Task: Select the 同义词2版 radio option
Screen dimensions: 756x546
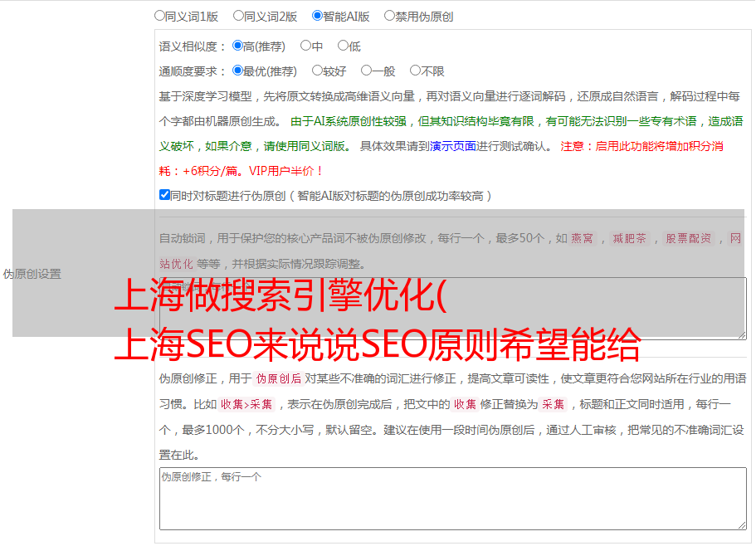Action: [x=238, y=16]
